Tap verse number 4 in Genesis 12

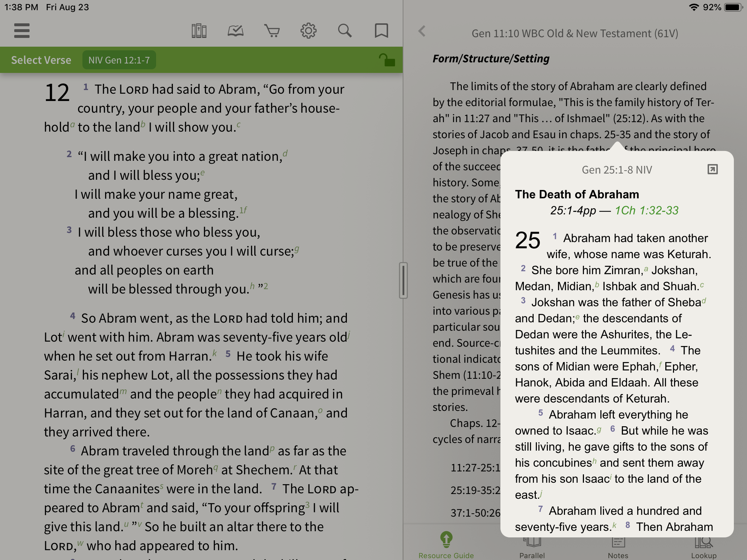click(x=73, y=315)
